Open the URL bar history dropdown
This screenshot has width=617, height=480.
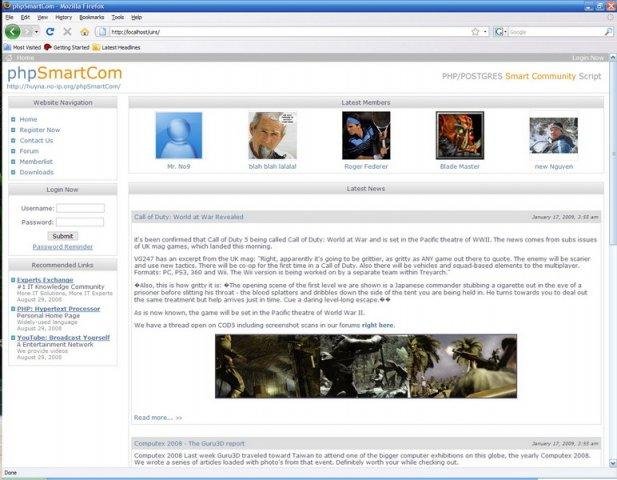[x=485, y=31]
